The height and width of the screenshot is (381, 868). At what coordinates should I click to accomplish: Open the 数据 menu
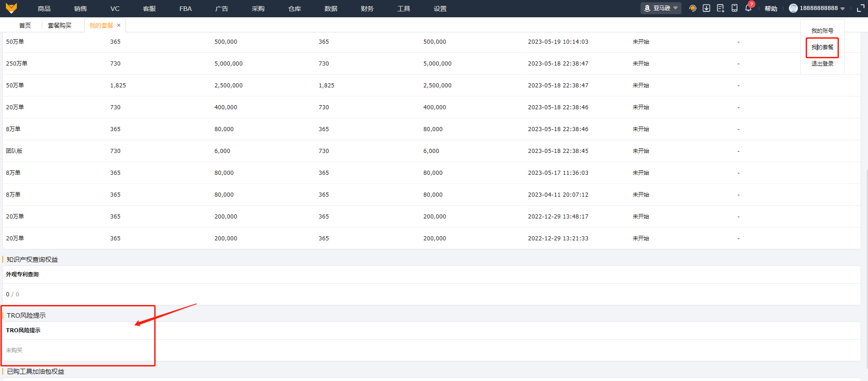(331, 9)
